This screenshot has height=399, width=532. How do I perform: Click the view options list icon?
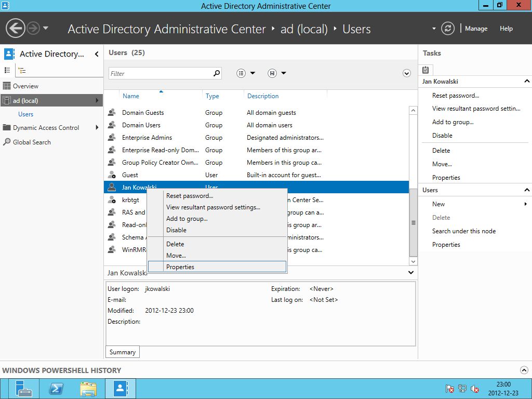[x=241, y=73]
